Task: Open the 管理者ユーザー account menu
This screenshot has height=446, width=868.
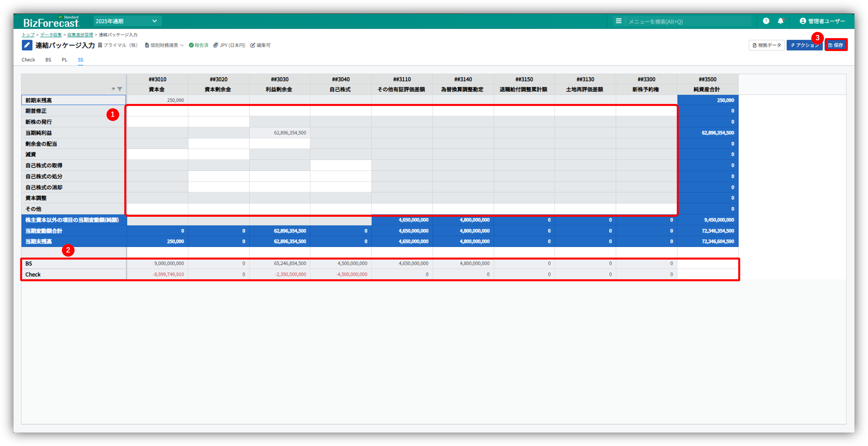Action: coord(822,21)
